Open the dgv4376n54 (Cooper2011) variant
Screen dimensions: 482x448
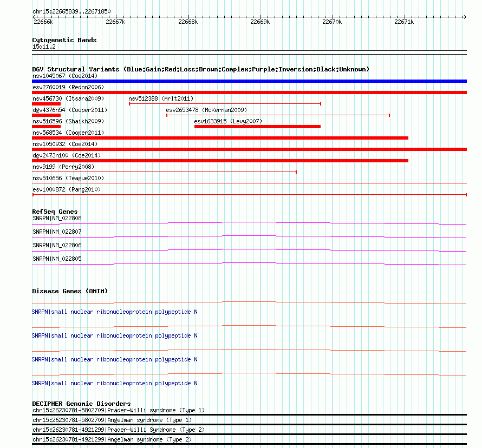point(70,110)
